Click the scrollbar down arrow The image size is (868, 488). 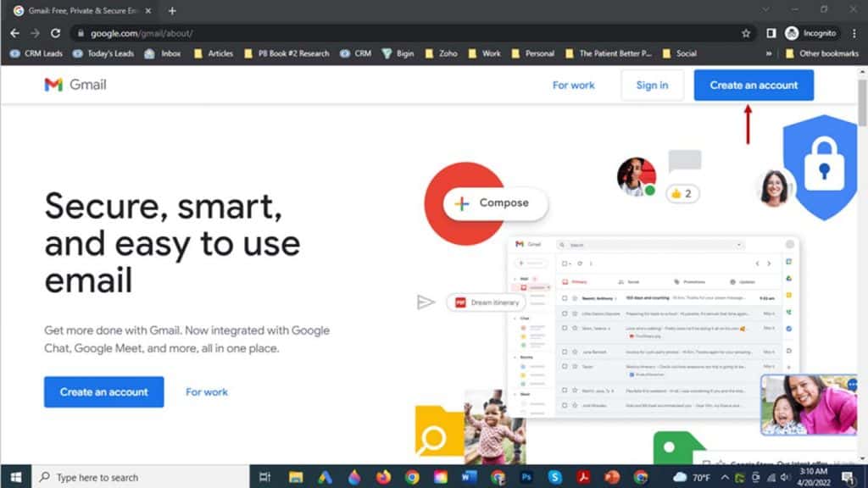(862, 458)
